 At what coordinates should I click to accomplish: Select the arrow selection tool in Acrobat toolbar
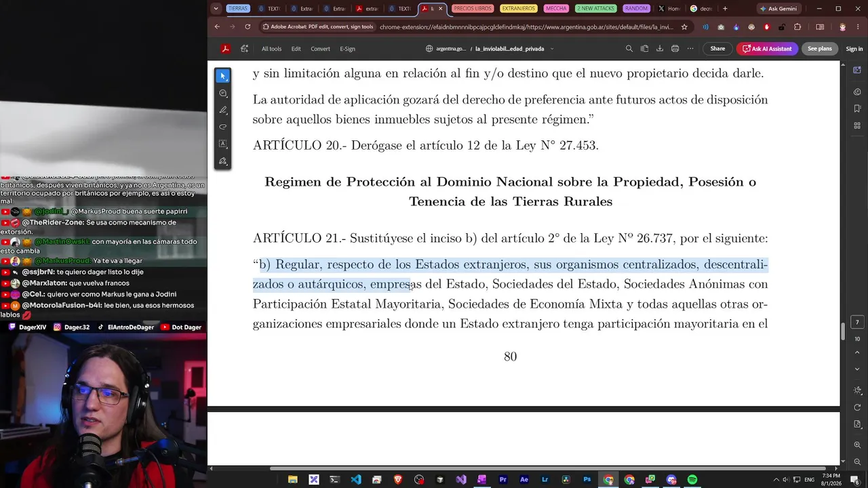[223, 77]
